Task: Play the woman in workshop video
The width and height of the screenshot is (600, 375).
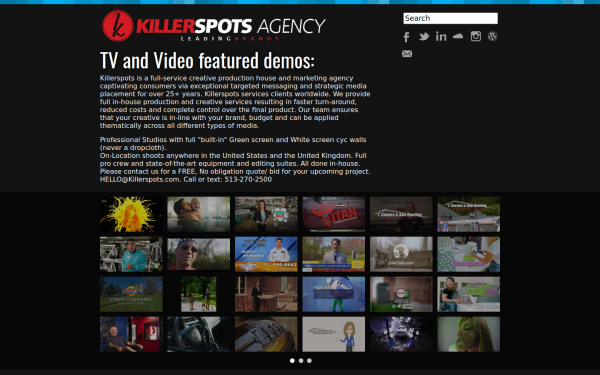Action: [x=266, y=214]
